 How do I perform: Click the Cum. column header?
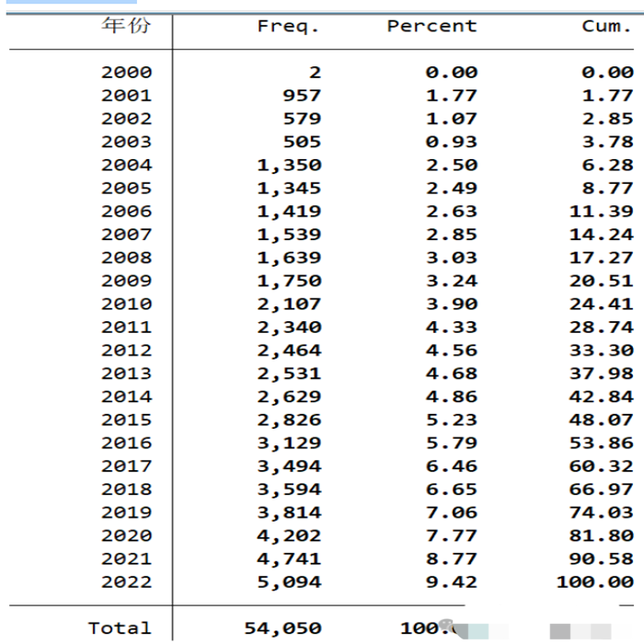(x=606, y=26)
